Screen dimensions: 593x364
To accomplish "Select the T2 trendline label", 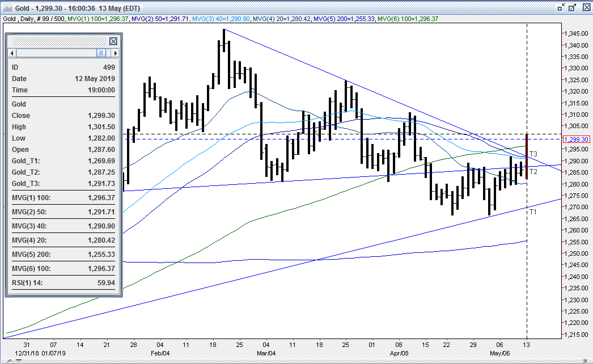I will [x=533, y=172].
